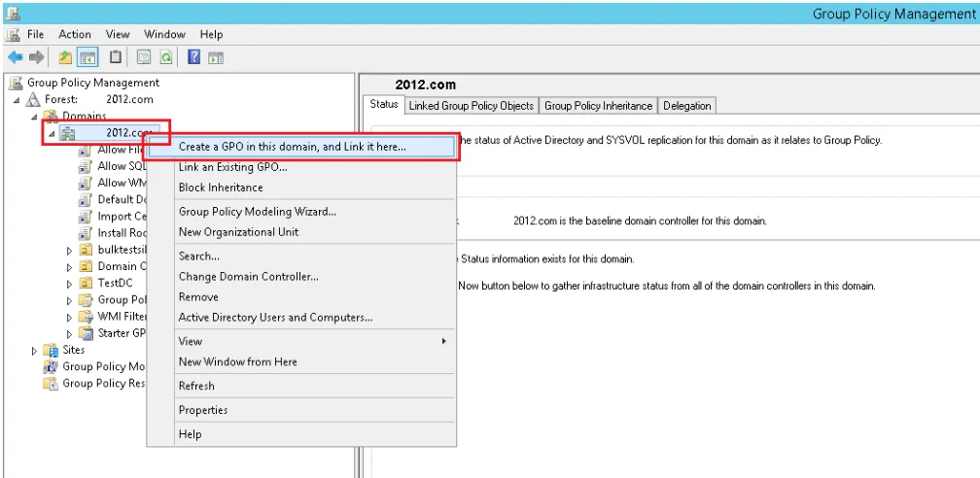Image resolution: width=980 pixels, height=478 pixels.
Task: Click the Group Policy Results node icon
Action: point(51,383)
